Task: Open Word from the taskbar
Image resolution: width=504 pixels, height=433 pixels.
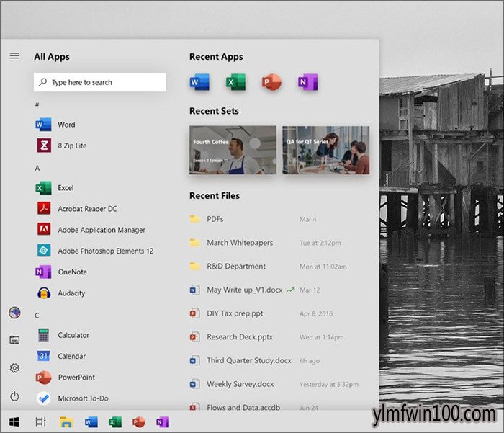Action: pos(91,421)
